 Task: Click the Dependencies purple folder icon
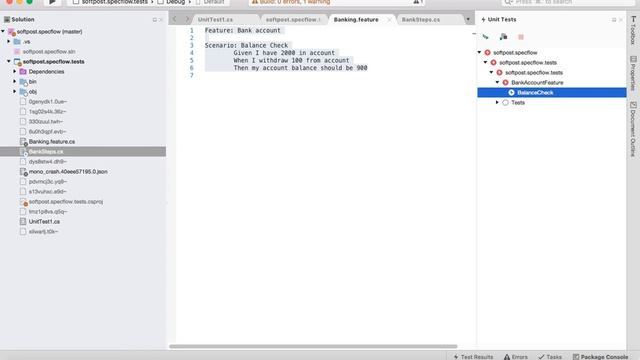tap(23, 71)
